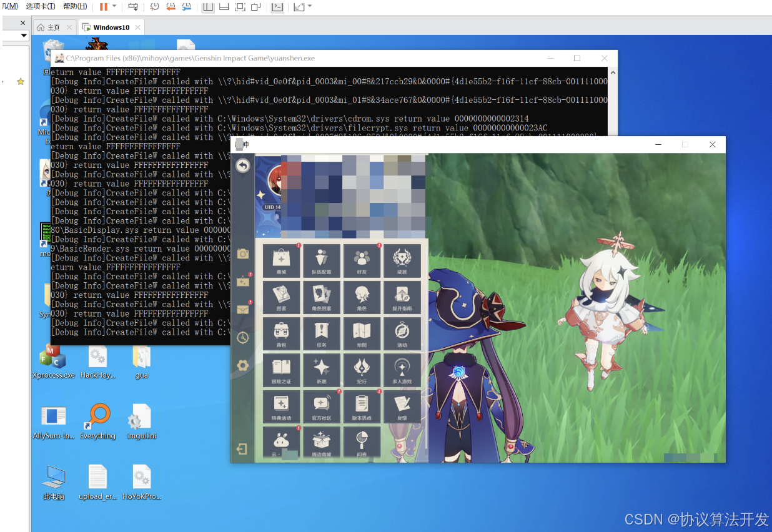Open the 角色图鉴 character archive tile
This screenshot has width=772, height=532.
click(x=321, y=297)
